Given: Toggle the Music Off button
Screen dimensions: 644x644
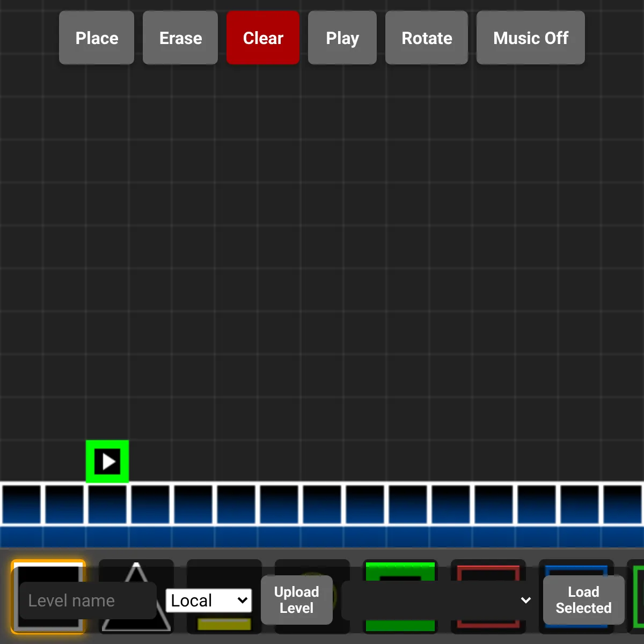Looking at the screenshot, I should click(x=531, y=38).
